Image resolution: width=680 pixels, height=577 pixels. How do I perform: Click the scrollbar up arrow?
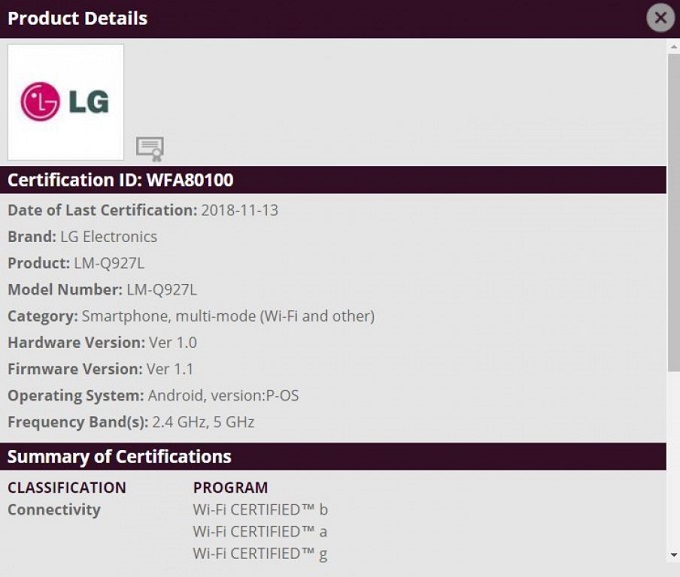[673, 46]
